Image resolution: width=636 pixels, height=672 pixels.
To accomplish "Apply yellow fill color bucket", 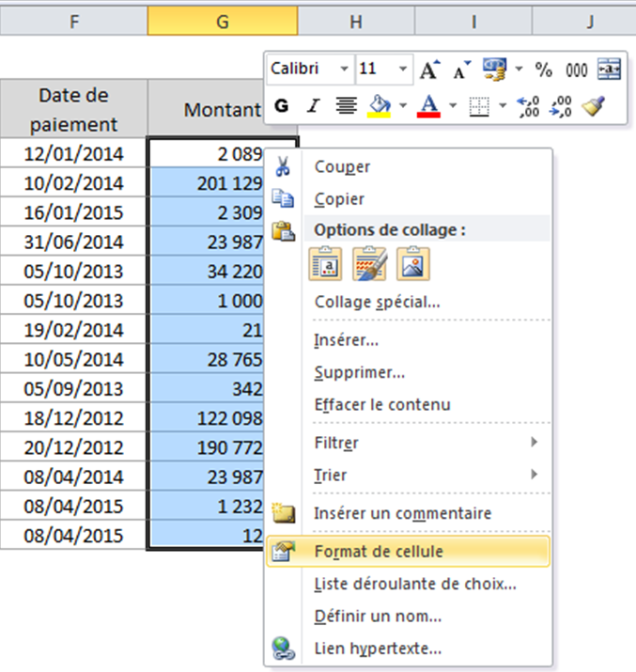I will coord(379,106).
